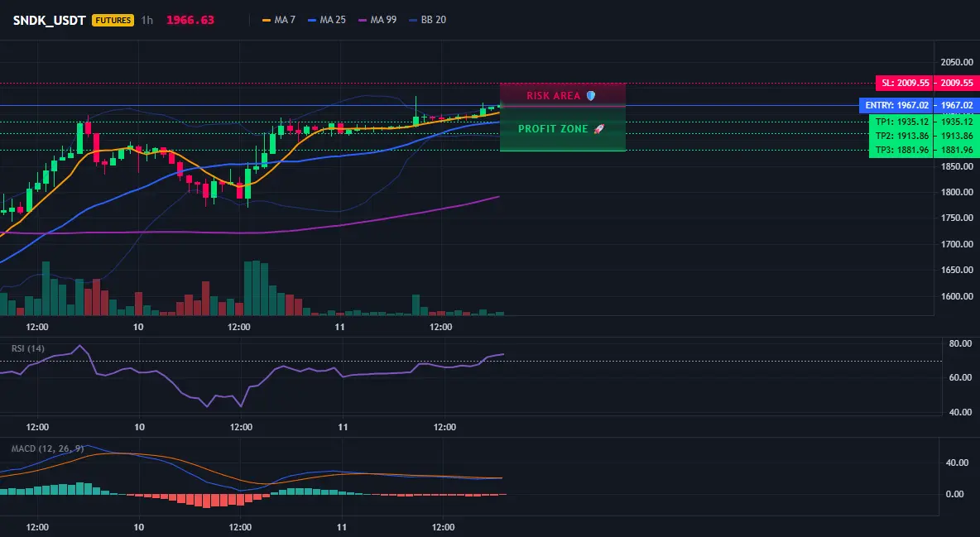Click the SL: 2009.55 price tag

coord(903,83)
